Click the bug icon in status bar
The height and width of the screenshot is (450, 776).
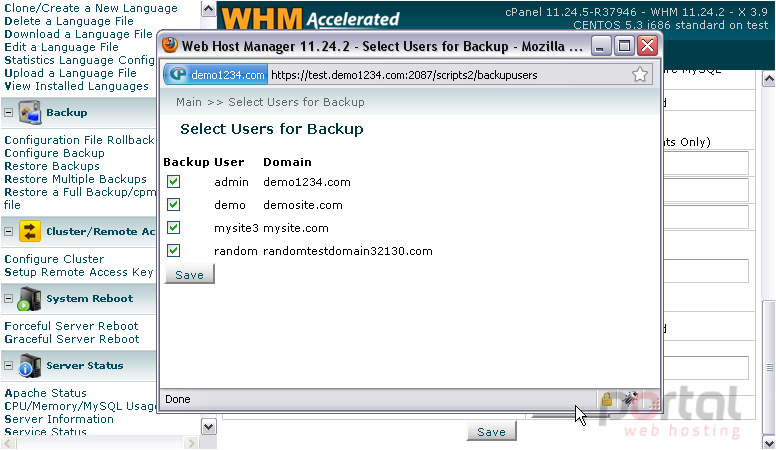630,399
